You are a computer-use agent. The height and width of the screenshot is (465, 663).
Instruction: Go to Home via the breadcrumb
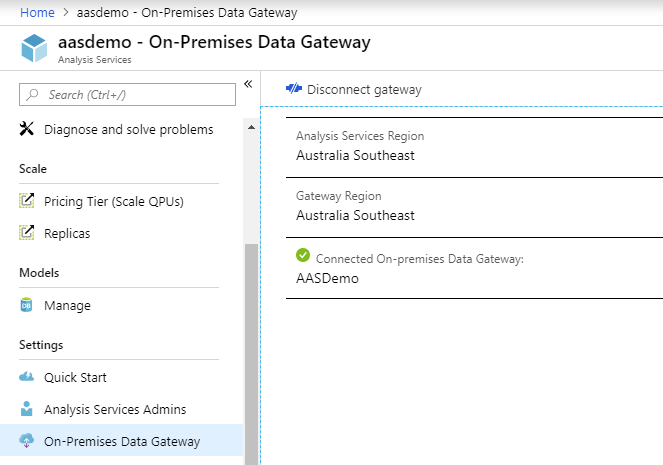(x=37, y=13)
